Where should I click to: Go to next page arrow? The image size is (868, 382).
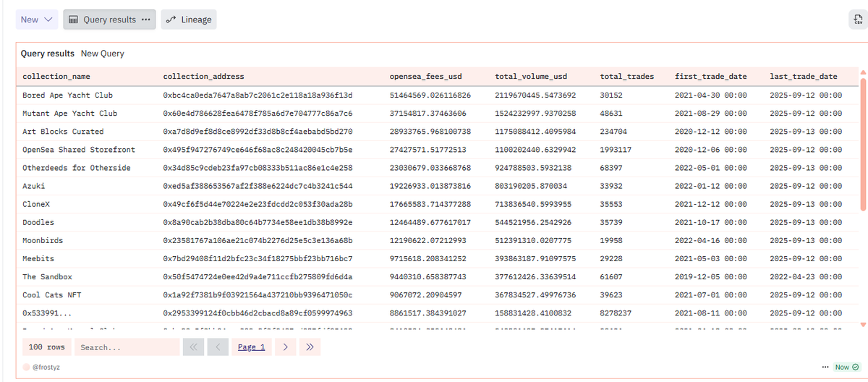(x=286, y=347)
